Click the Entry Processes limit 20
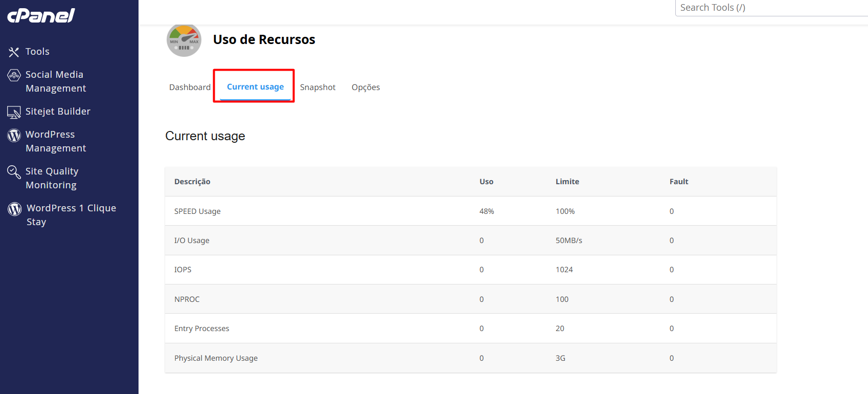Viewport: 868px width, 394px height. click(560, 329)
